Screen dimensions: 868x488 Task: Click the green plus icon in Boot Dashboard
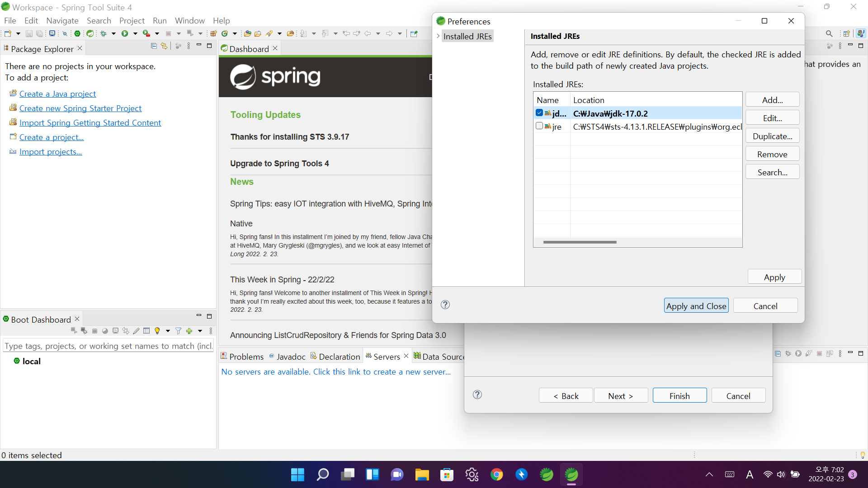click(x=189, y=331)
